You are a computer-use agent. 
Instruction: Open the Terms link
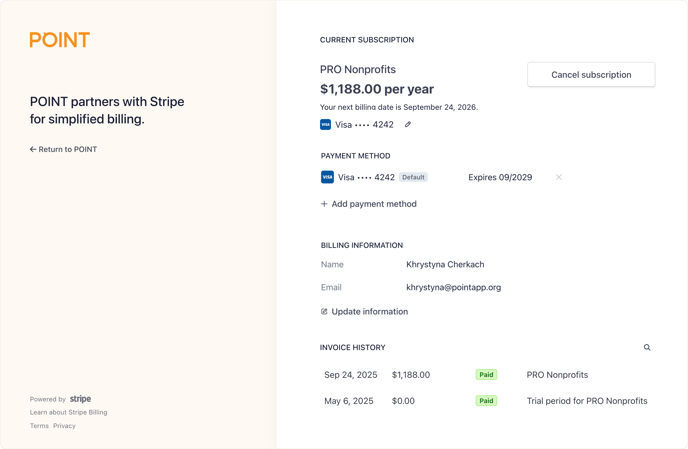(39, 426)
